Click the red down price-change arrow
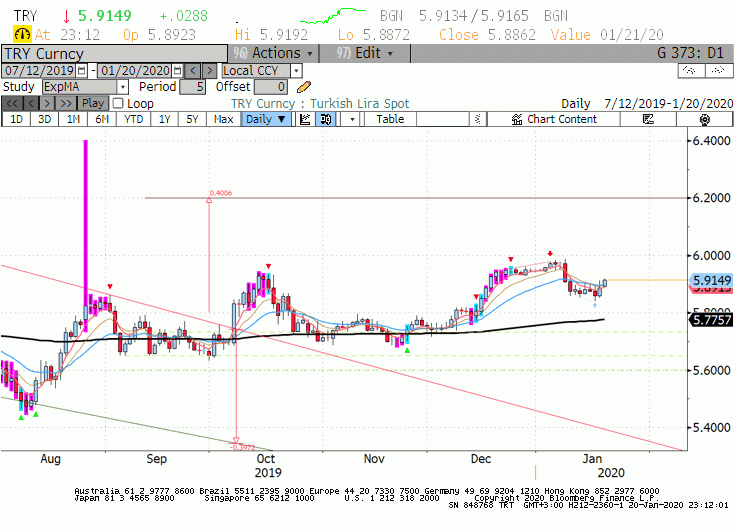 point(66,16)
